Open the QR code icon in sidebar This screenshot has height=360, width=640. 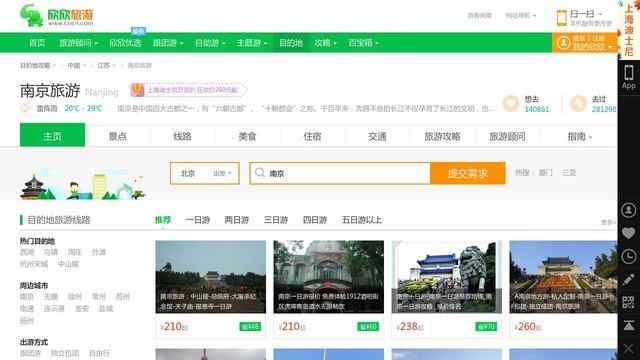point(629,302)
